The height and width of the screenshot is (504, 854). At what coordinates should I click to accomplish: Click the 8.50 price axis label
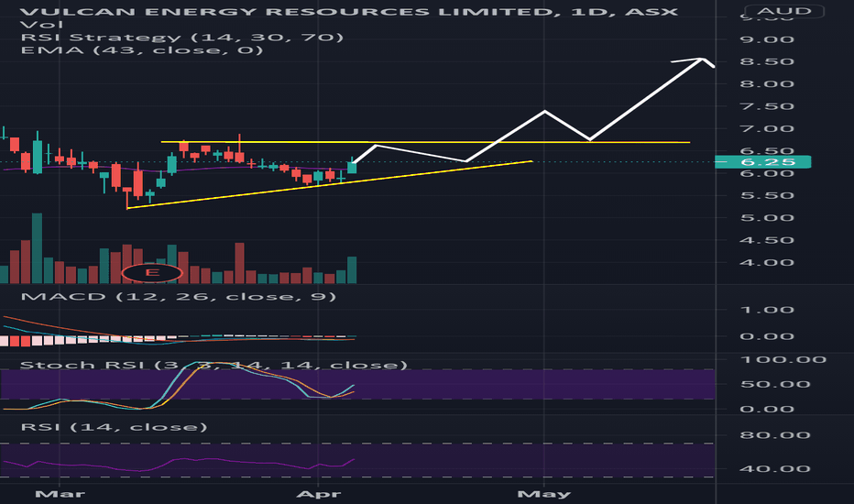point(767,61)
